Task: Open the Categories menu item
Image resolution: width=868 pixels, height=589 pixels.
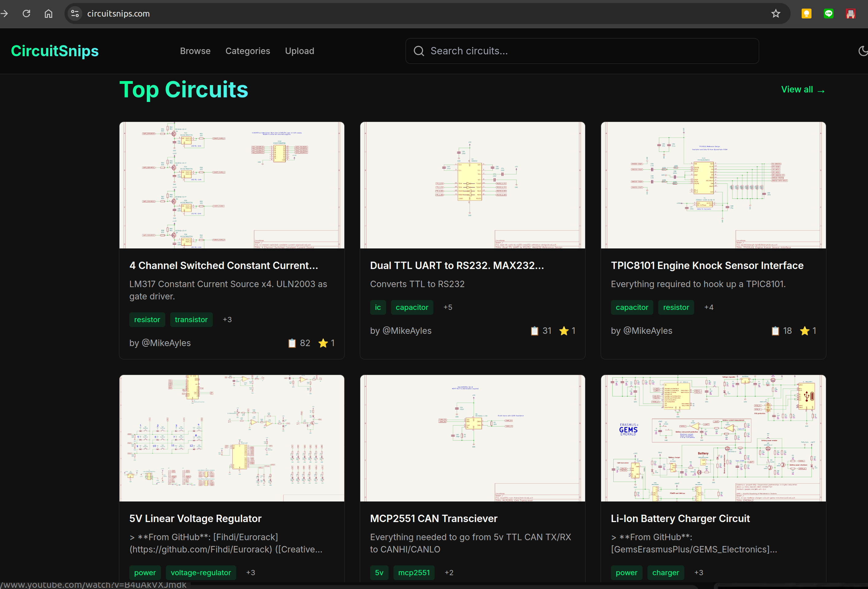Action: [247, 51]
